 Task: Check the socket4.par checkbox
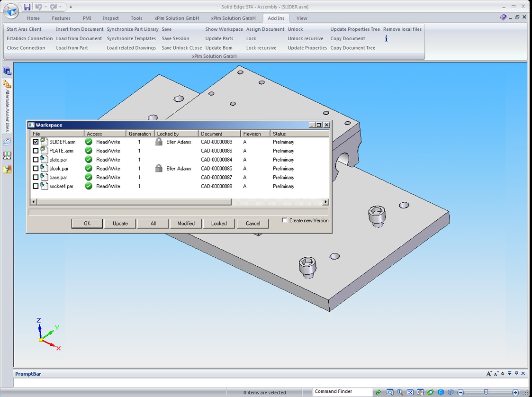36,186
